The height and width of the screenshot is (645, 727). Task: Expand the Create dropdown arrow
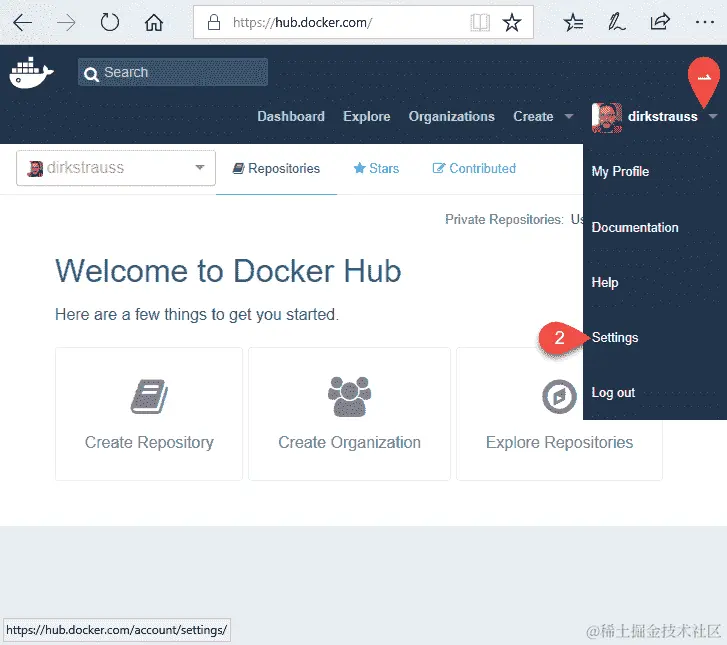click(x=568, y=116)
